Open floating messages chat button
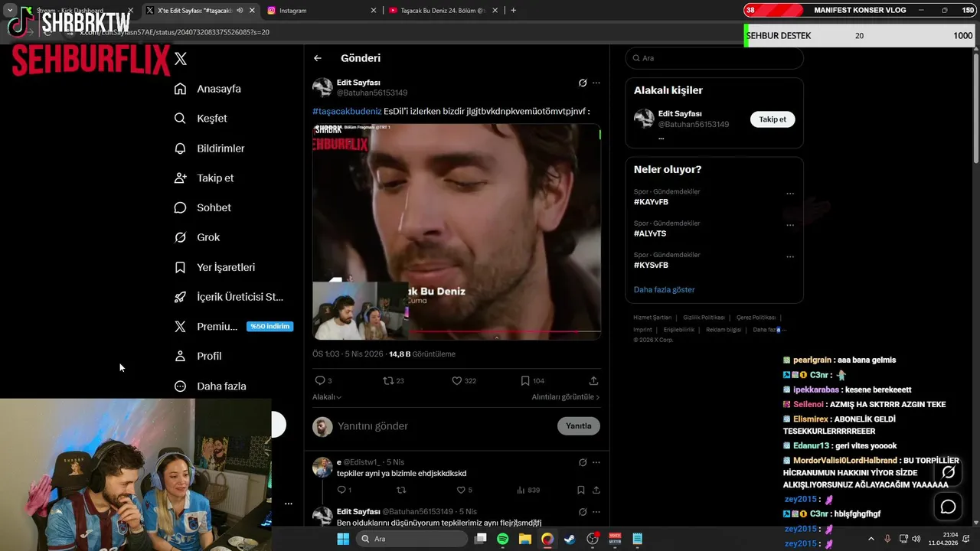This screenshot has height=551, width=980. 948,507
